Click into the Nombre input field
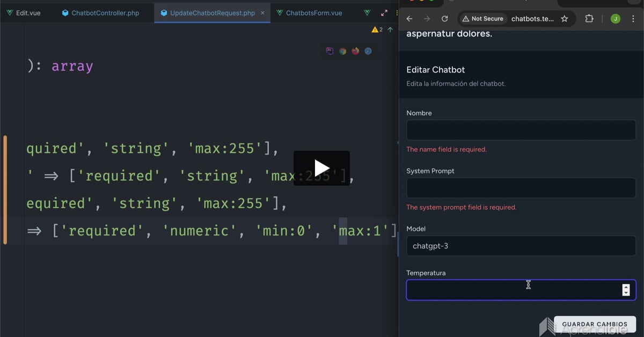Image resolution: width=644 pixels, height=337 pixels. point(521,130)
